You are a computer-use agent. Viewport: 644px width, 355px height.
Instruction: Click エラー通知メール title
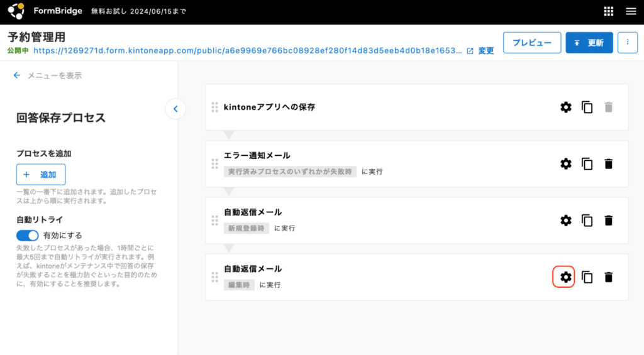257,156
